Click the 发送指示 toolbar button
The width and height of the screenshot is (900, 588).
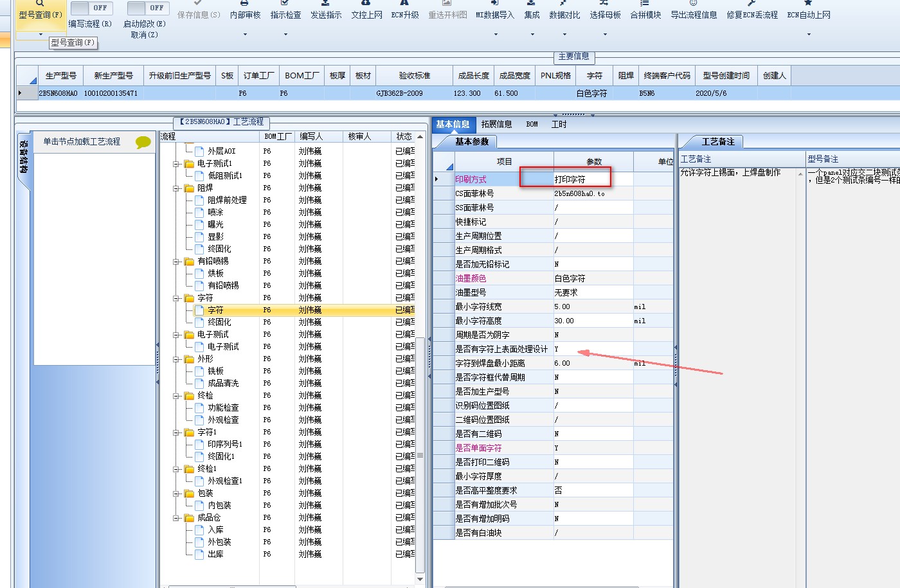pos(326,12)
